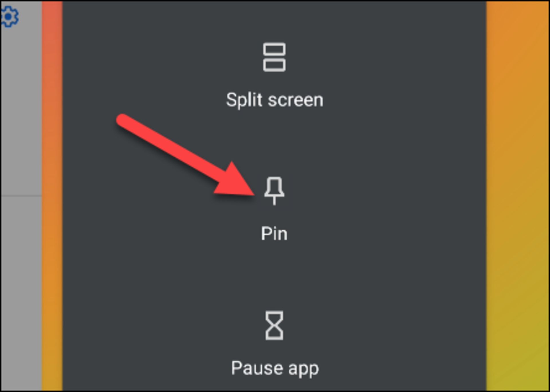This screenshot has width=550, height=392.
Task: Tap the pushpin icon
Action: click(274, 191)
